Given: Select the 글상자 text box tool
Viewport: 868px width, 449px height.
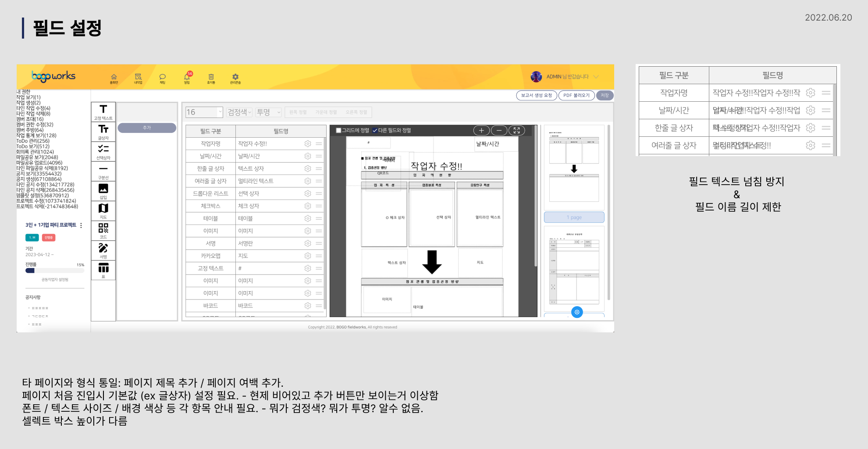Looking at the screenshot, I should (103, 132).
